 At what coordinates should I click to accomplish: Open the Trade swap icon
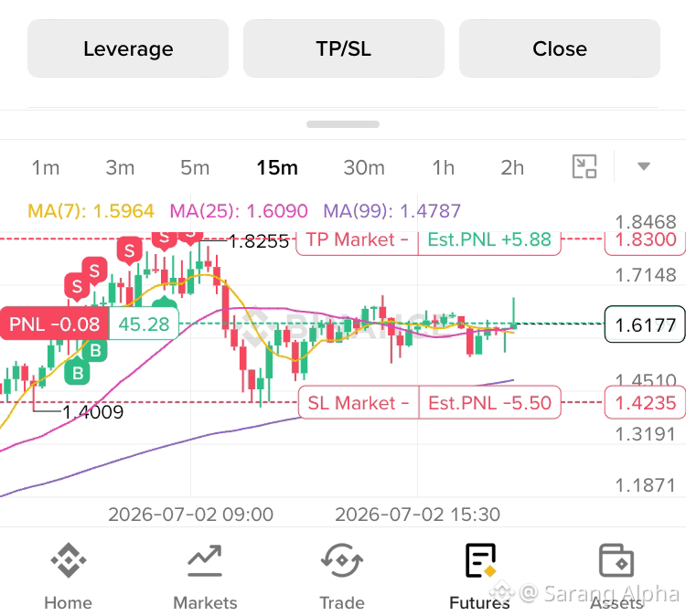342,560
